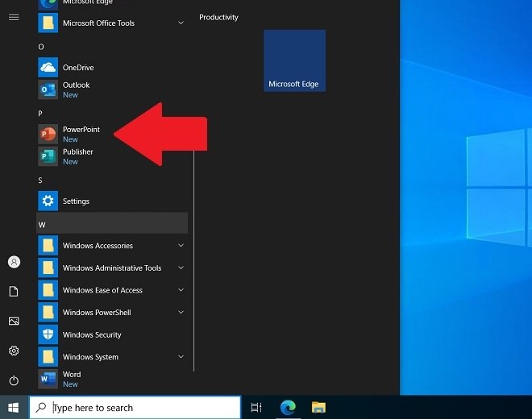Open the Windows System folder icon

tap(48, 357)
